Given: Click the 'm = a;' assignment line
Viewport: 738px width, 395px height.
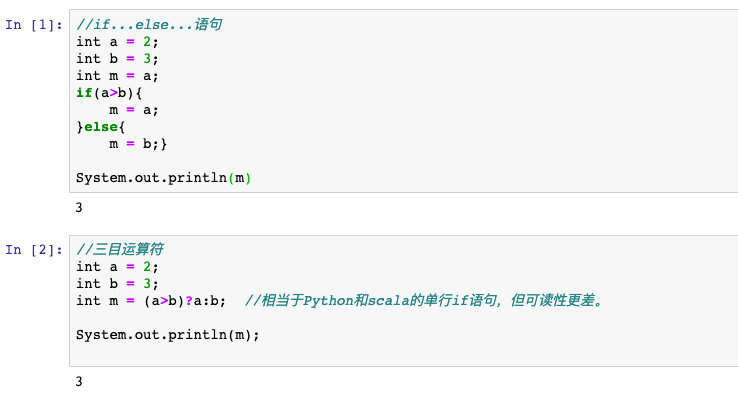Looking at the screenshot, I should pyautogui.click(x=134, y=110).
